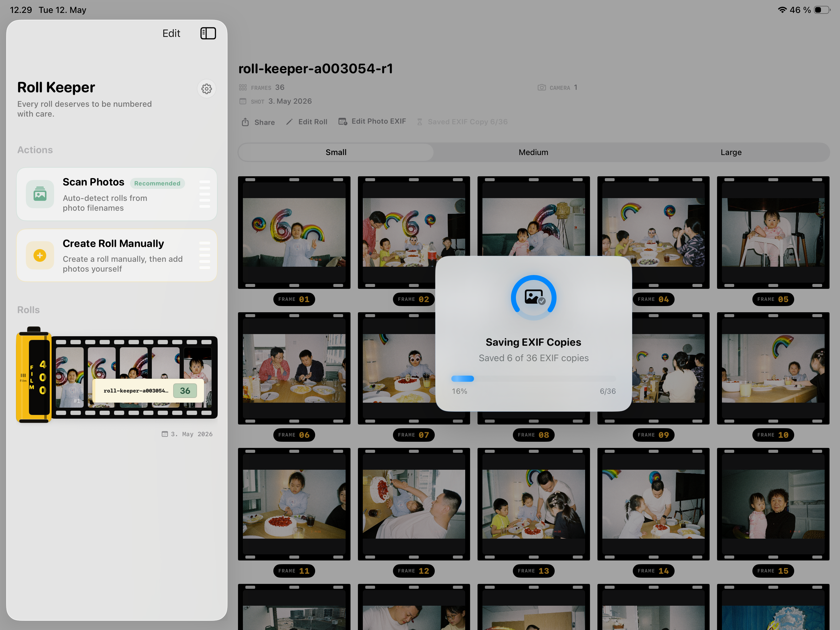Tap the Share icon
The image size is (840, 630).
point(245,122)
